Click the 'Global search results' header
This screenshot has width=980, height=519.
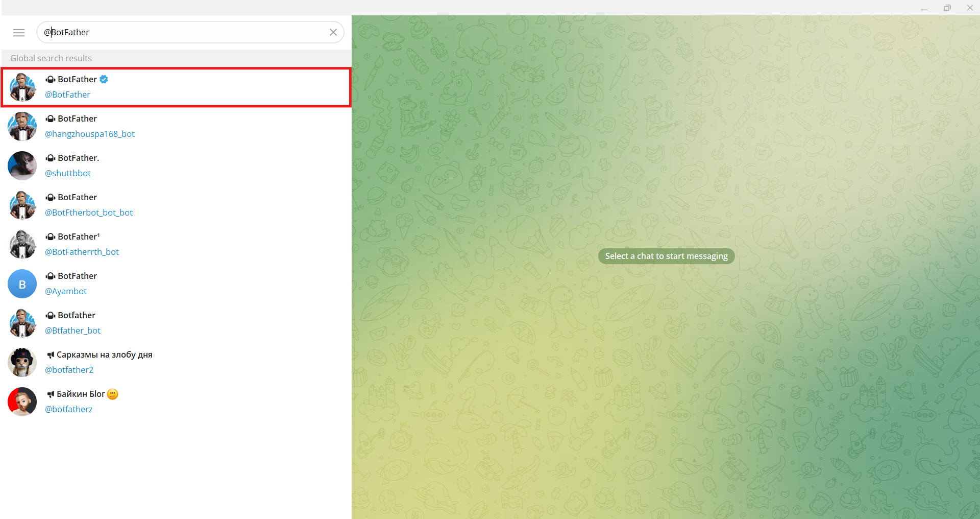click(51, 58)
